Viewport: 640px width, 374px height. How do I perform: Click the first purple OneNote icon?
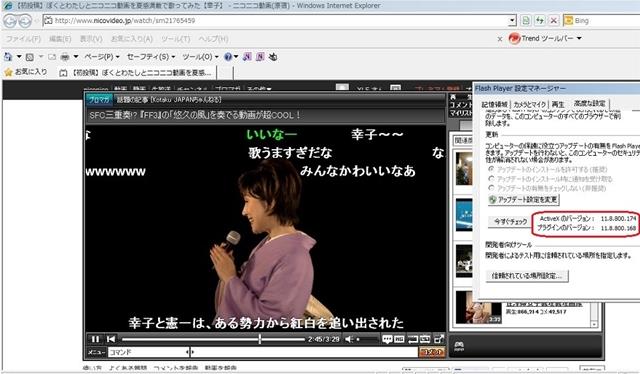point(247,57)
